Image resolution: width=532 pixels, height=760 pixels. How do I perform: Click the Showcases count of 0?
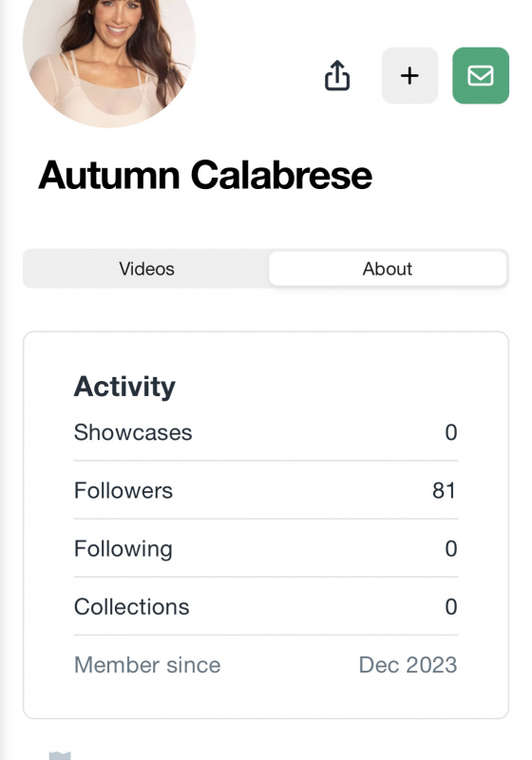point(451,432)
